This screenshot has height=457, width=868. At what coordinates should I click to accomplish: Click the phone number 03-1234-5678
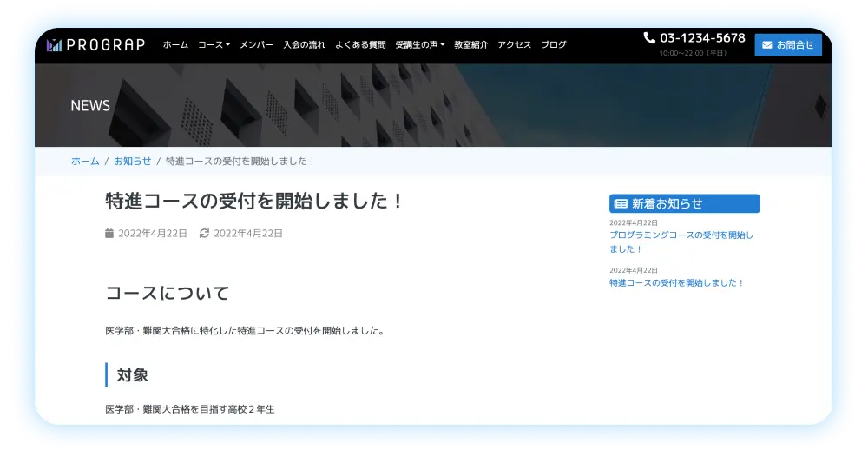702,37
